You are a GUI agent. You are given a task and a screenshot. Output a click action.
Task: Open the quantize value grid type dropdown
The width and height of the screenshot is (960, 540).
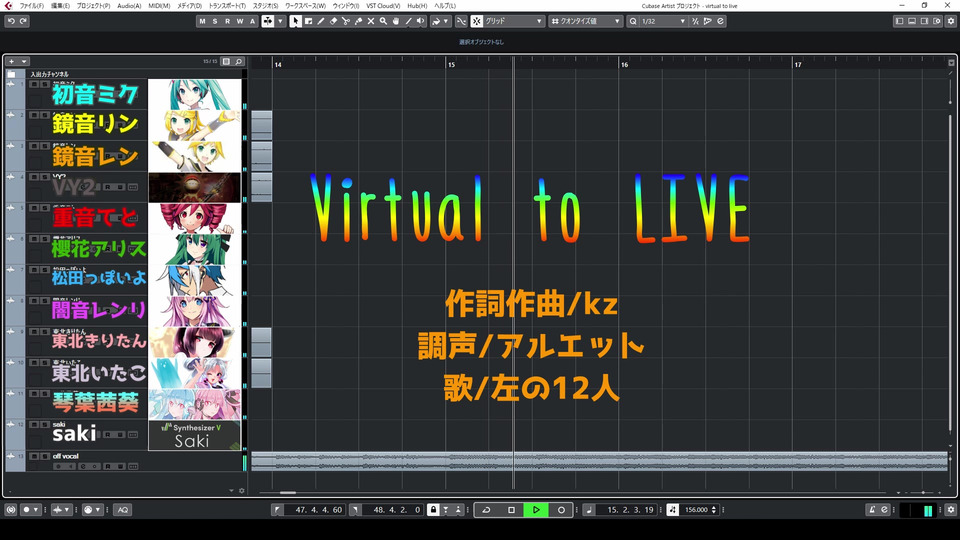(x=586, y=21)
